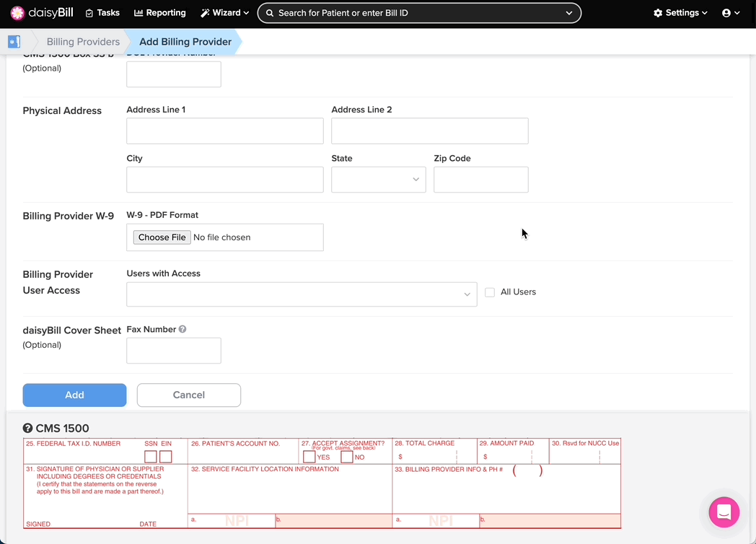Click into the Fax Number field
Image resolution: width=756 pixels, height=544 pixels.
174,351
